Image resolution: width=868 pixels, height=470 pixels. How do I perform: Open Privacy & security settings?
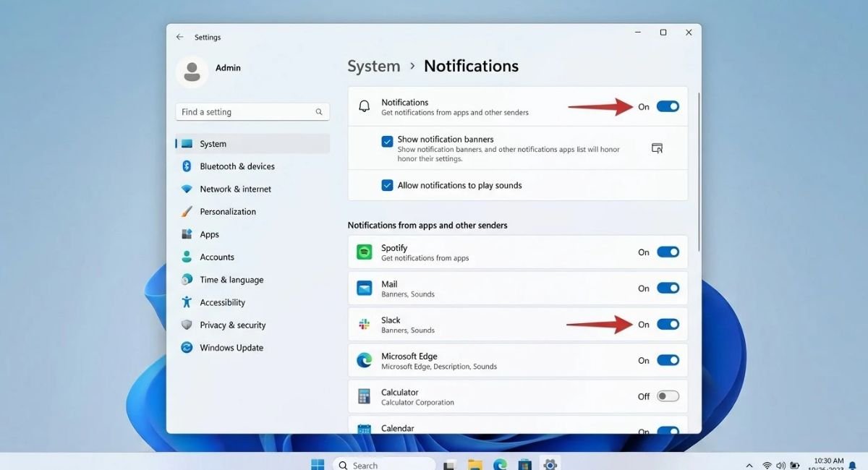tap(252, 325)
